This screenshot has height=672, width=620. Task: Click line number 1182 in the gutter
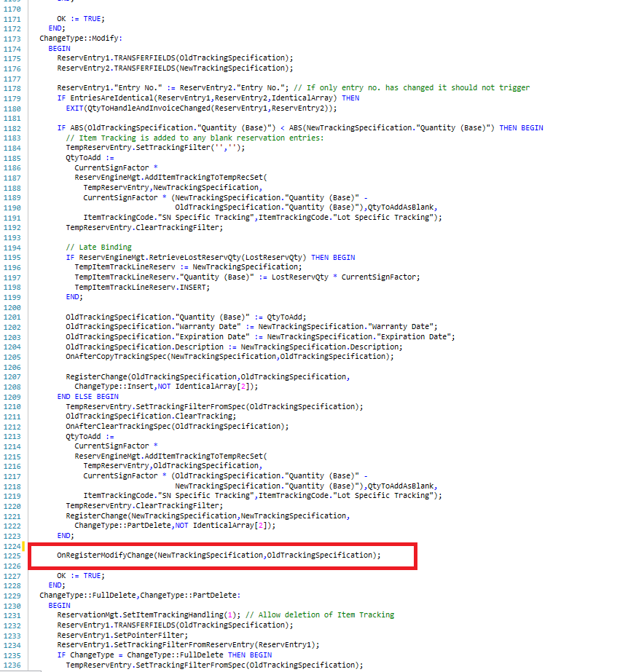12,129
